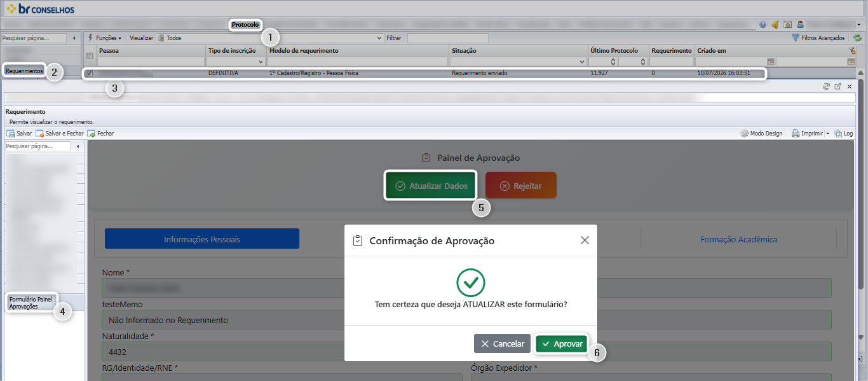Open the Funções dropdown menu
The image size is (868, 381).
tap(105, 38)
